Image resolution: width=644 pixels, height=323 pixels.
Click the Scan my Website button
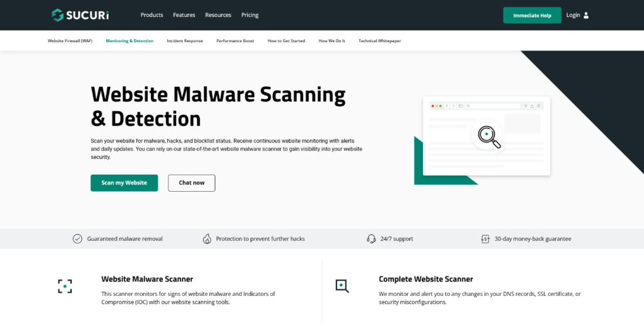tap(124, 183)
